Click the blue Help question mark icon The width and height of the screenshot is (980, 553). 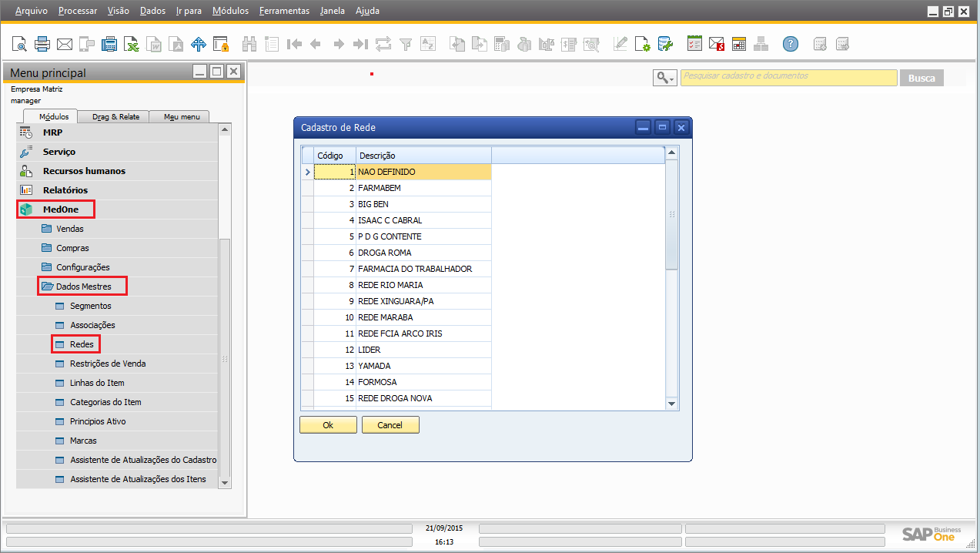[x=791, y=44]
